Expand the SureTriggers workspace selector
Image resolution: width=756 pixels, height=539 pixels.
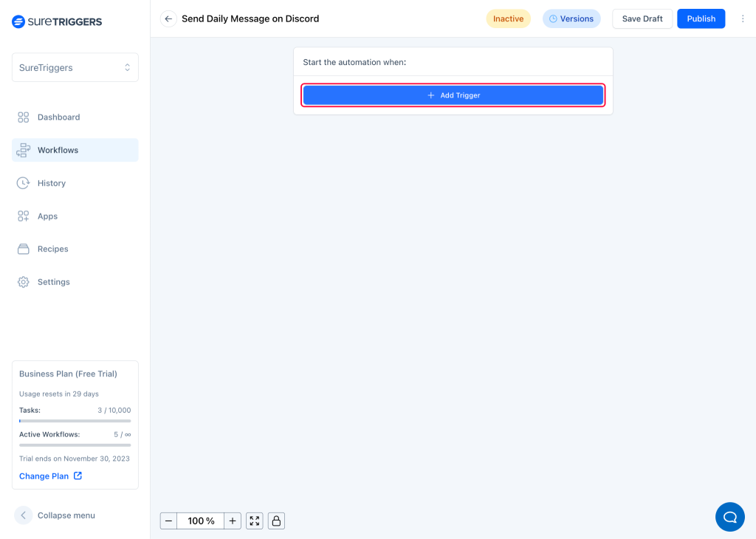click(x=75, y=68)
